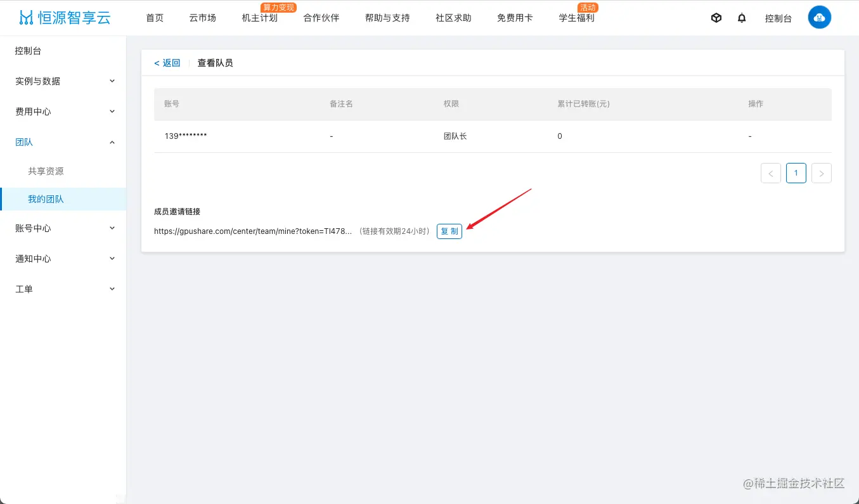Click the invite link URL text

click(253, 231)
